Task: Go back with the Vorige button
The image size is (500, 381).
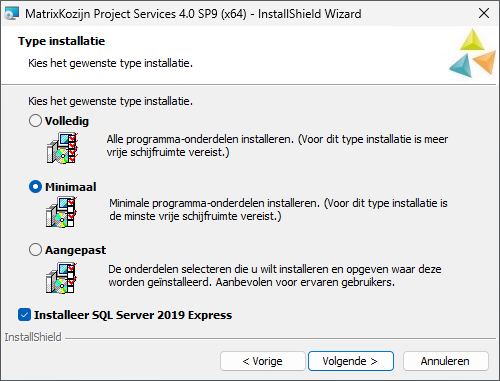Action: pyautogui.click(x=263, y=361)
